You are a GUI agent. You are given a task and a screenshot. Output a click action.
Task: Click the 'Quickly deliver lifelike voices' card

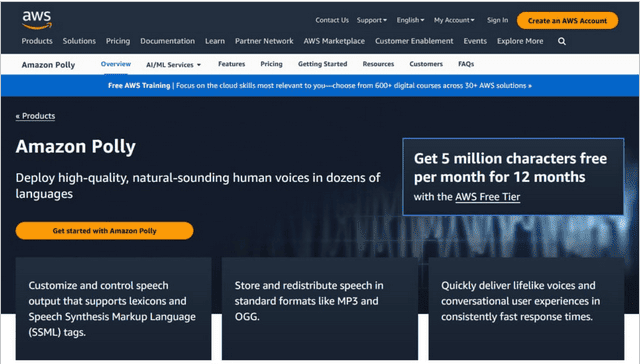(x=526, y=309)
